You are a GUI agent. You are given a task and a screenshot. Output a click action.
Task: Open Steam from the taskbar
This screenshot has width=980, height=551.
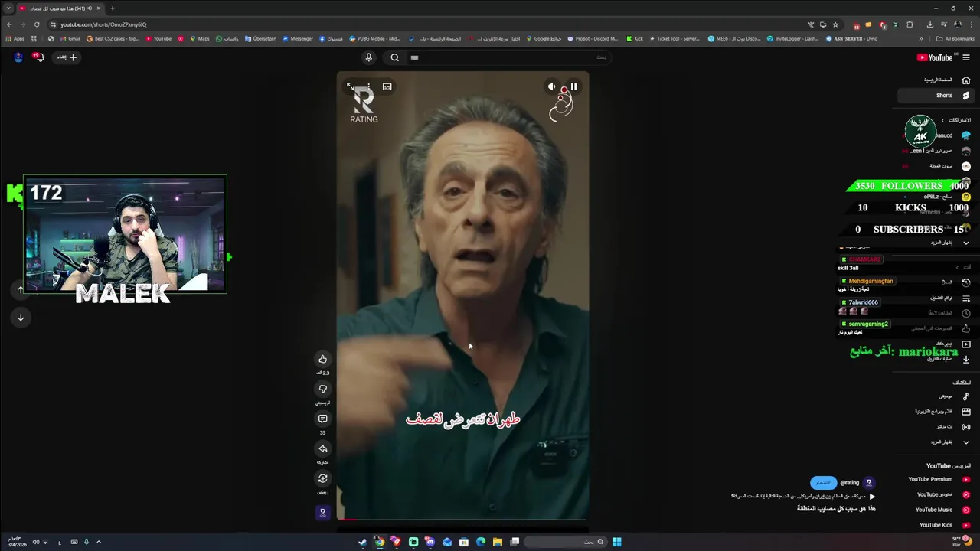point(363,542)
